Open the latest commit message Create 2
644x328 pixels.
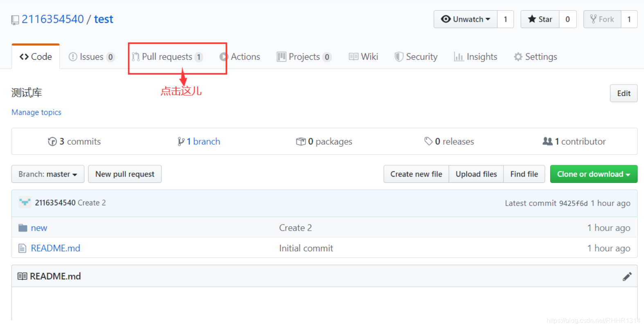pyautogui.click(x=92, y=202)
